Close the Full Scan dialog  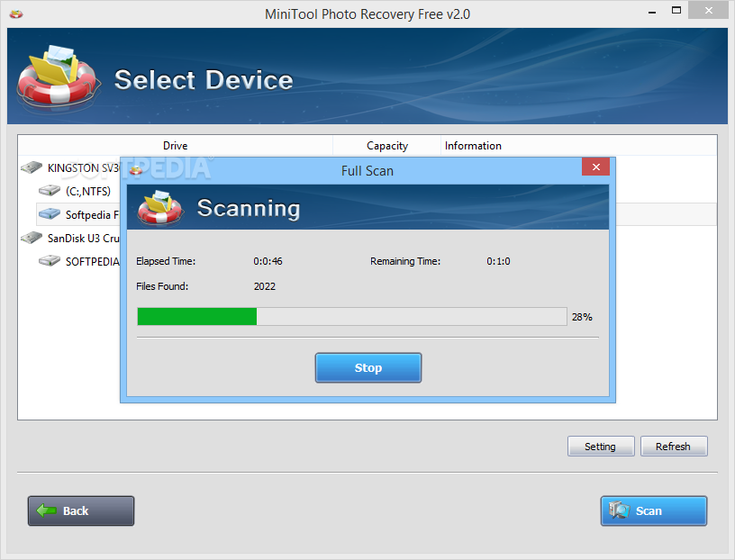pyautogui.click(x=595, y=167)
